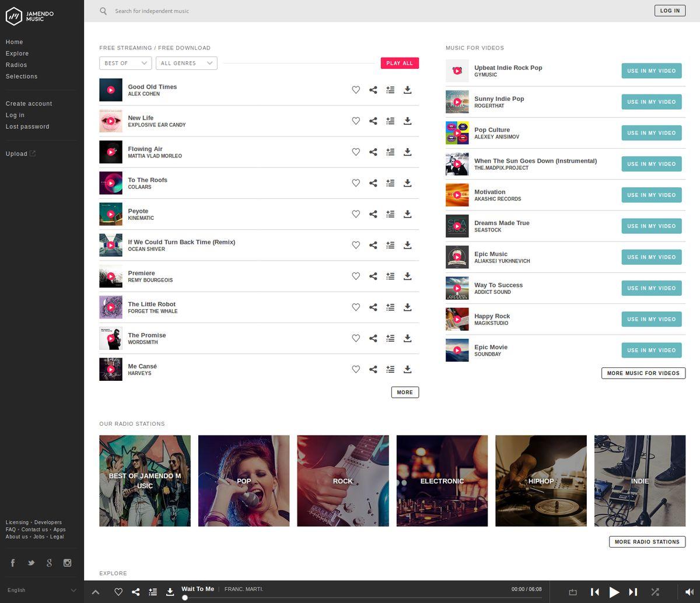
Task: Share the track Good Old Times
Action: coord(373,90)
